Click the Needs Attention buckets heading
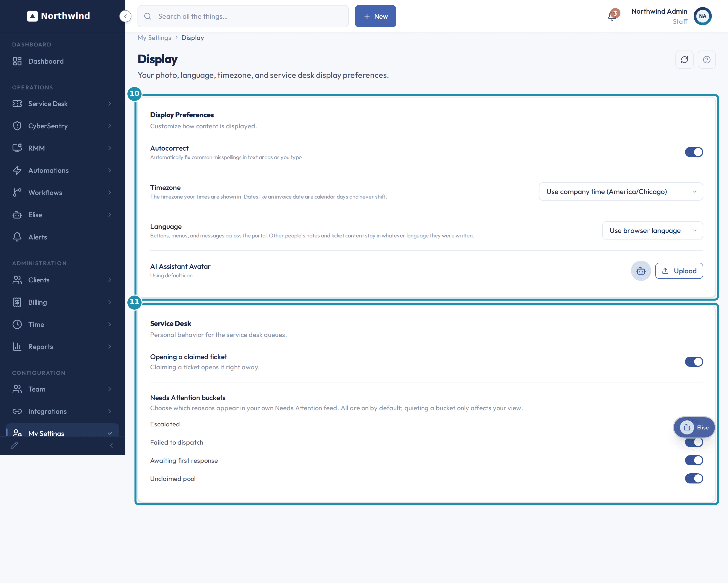728x583 pixels. pyautogui.click(x=188, y=398)
